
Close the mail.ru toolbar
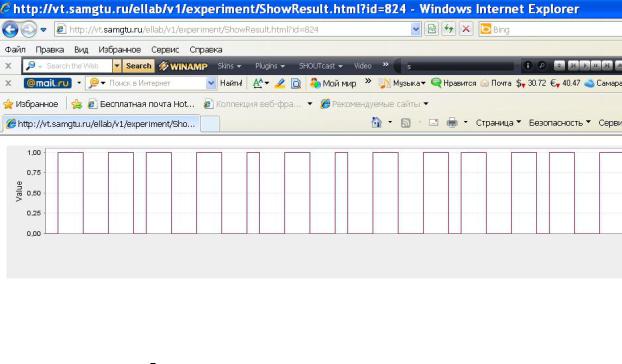click(8, 83)
